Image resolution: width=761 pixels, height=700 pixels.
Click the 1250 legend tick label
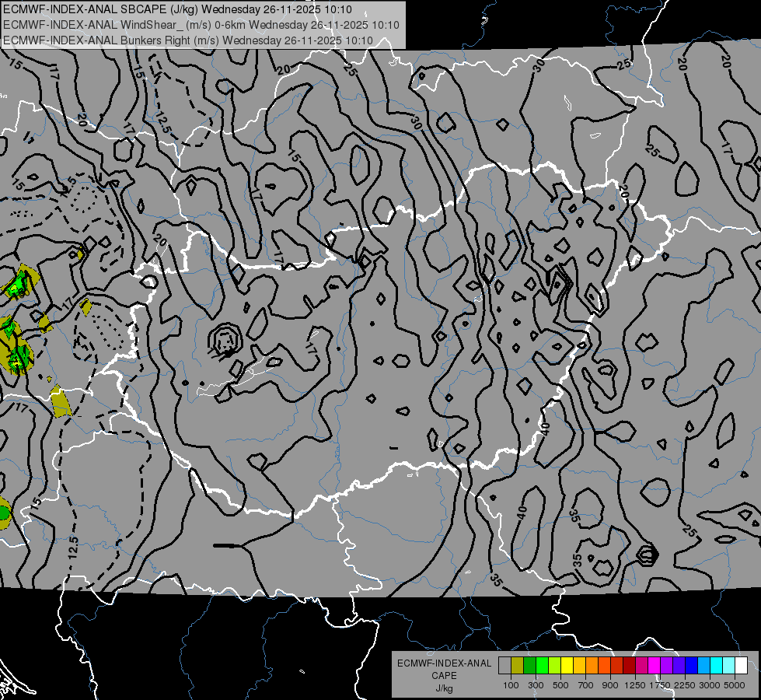(x=635, y=685)
